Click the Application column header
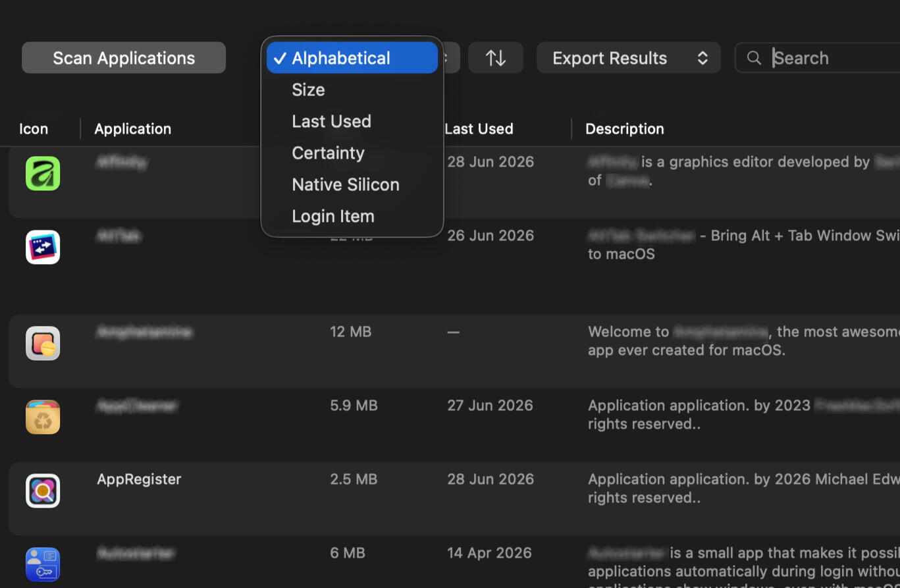The image size is (900, 588). [132, 129]
